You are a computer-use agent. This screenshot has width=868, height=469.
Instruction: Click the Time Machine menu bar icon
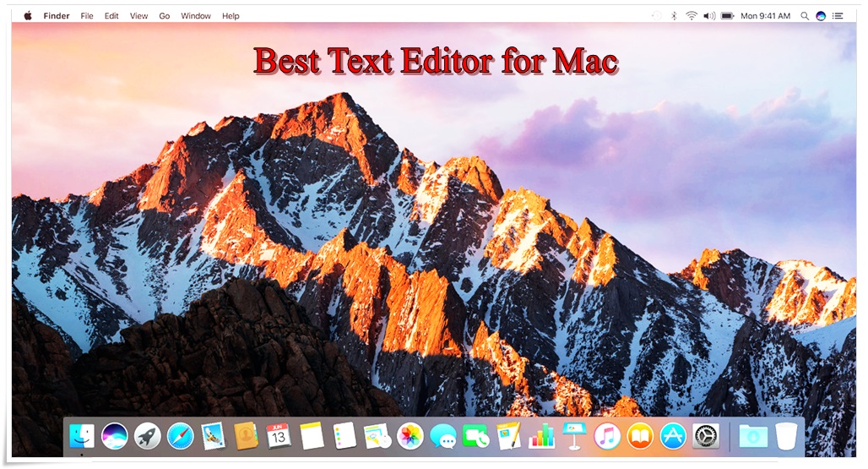tap(657, 16)
